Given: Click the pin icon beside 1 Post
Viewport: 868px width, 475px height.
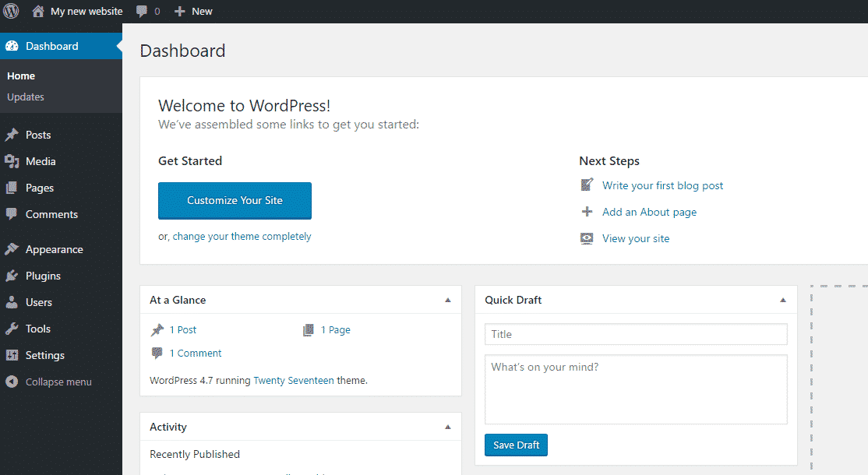Looking at the screenshot, I should coord(157,330).
